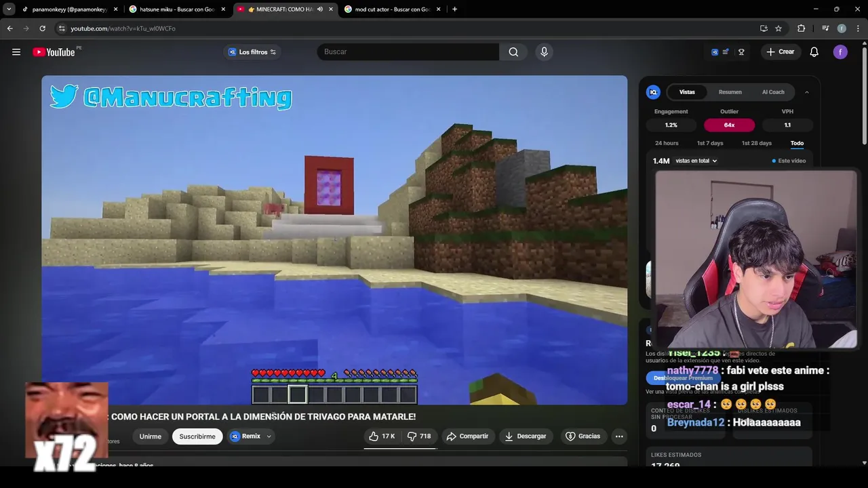Open browser extensions puzzle icon
868x488 pixels.
802,28
